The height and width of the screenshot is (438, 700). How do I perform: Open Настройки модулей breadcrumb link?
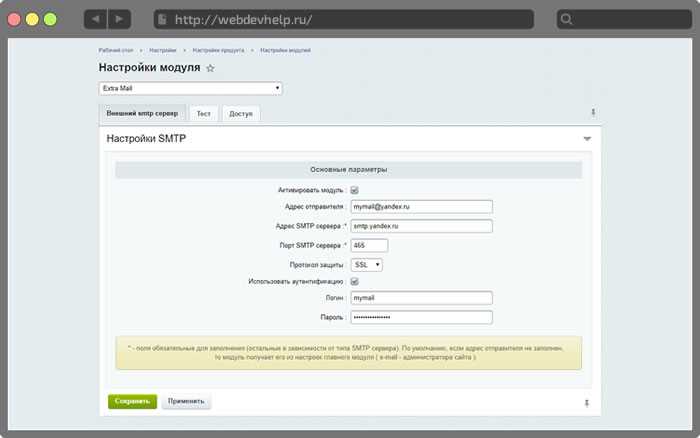point(285,50)
